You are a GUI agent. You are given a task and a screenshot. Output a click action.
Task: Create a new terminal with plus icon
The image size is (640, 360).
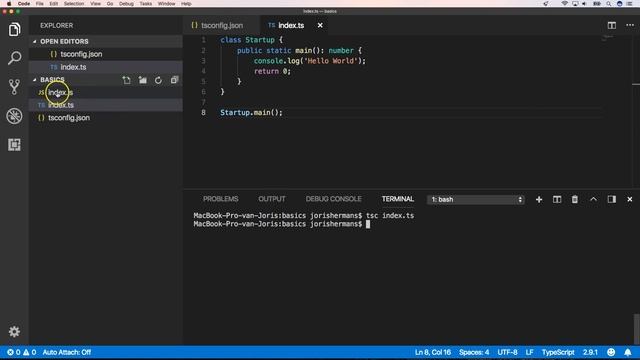tap(539, 199)
